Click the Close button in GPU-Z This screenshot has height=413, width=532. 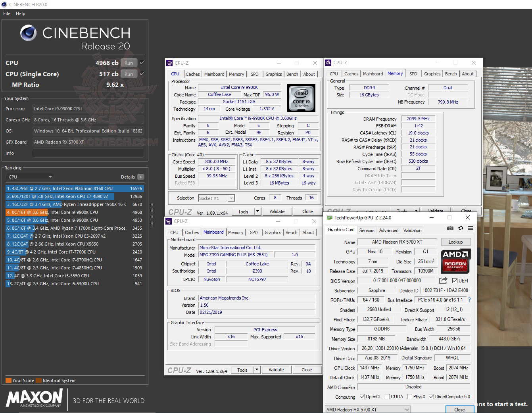point(459,409)
